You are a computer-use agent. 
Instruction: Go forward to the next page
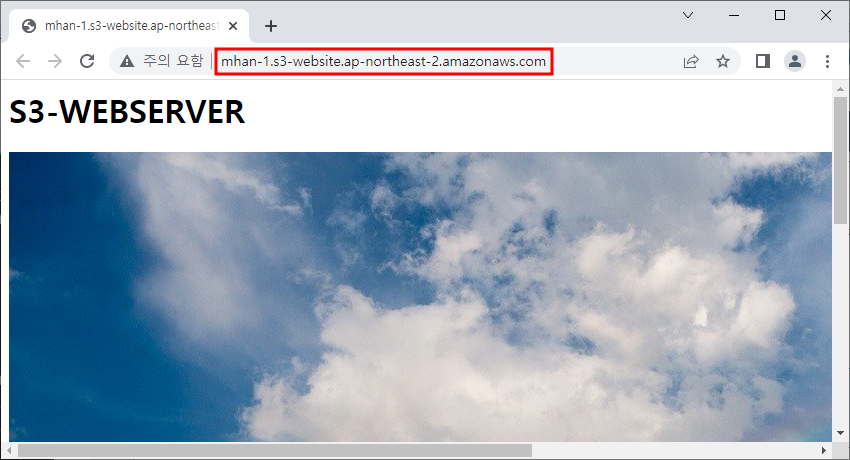55,61
